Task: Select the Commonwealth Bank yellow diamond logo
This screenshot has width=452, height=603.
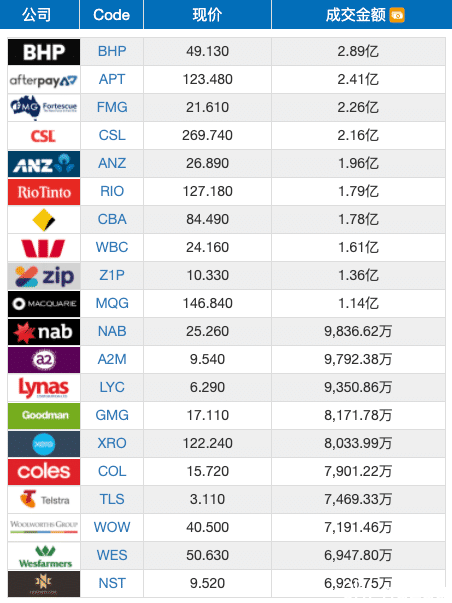Action: (x=44, y=220)
